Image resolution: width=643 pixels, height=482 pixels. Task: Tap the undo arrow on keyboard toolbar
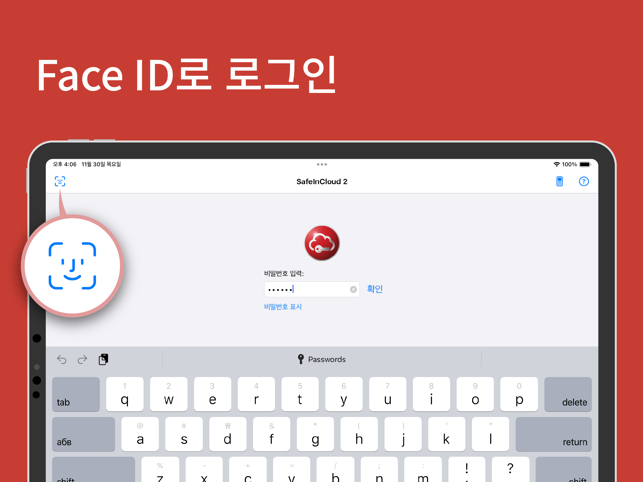tap(62, 360)
